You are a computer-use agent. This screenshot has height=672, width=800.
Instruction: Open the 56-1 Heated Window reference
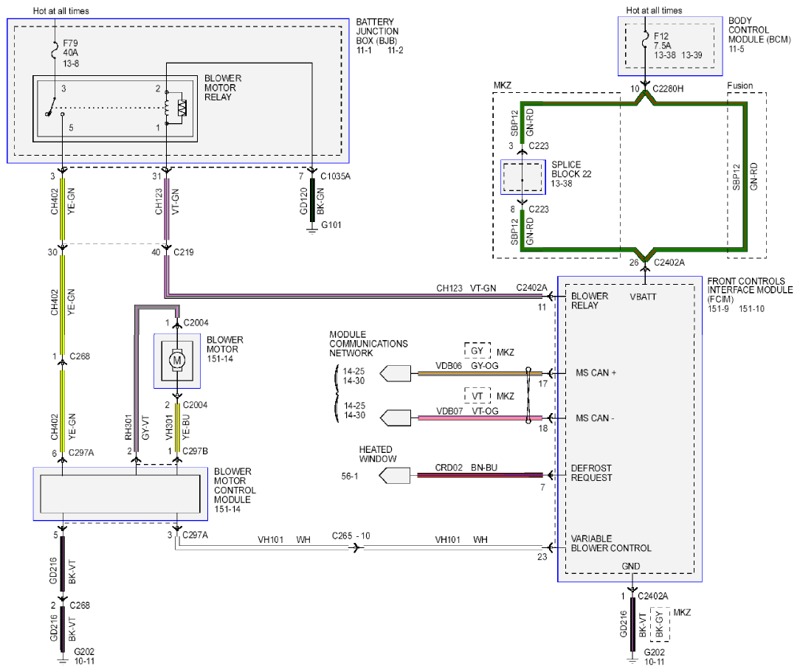(x=350, y=477)
